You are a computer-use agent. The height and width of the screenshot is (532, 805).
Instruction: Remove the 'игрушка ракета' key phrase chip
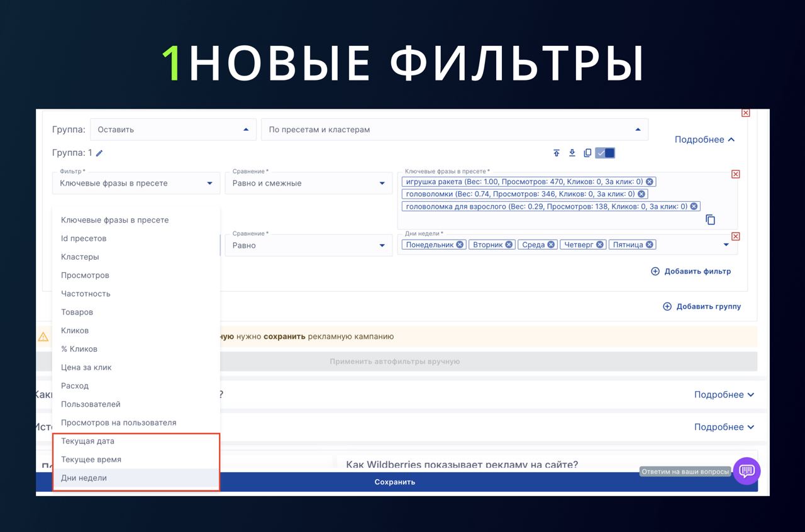[x=650, y=182]
